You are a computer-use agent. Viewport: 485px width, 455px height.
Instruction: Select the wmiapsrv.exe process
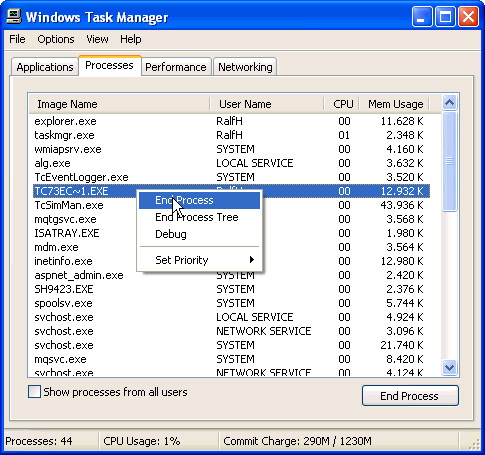pos(231,149)
